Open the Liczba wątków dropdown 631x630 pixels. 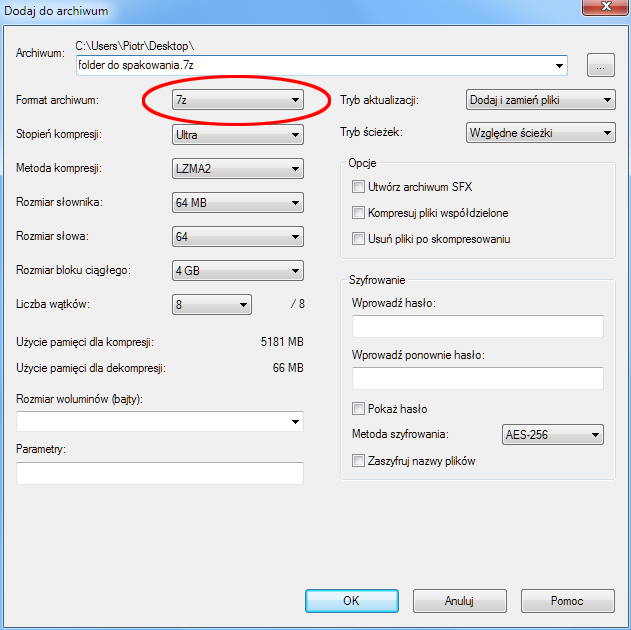[x=212, y=305]
